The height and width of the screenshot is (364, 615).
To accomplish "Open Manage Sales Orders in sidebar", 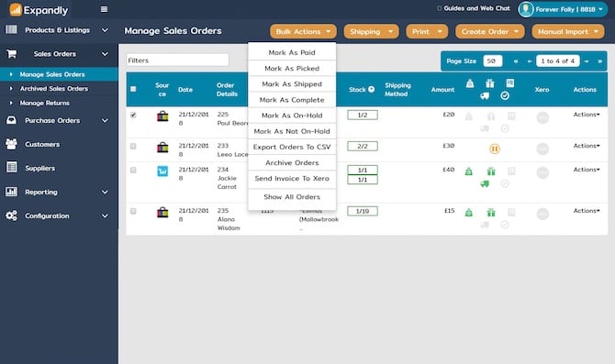I will [52, 74].
